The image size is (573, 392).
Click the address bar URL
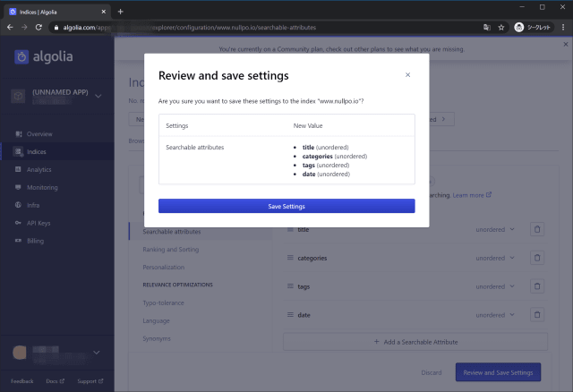[x=189, y=28]
